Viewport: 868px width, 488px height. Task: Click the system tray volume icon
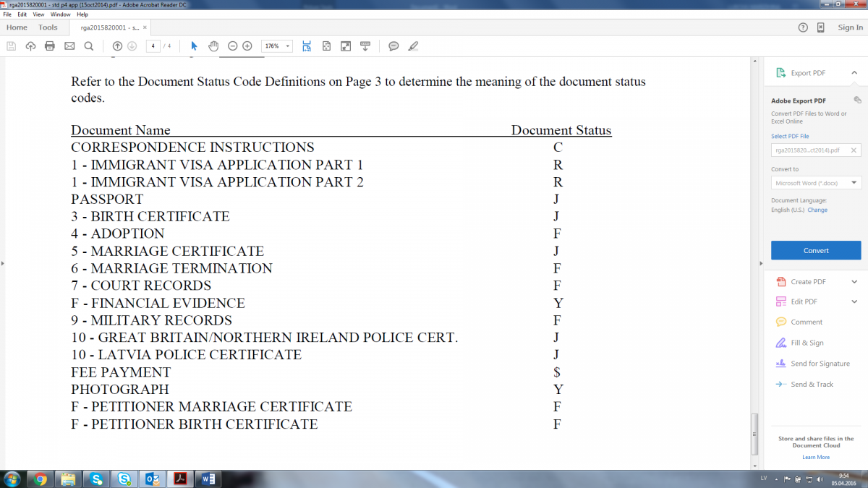[819, 479]
